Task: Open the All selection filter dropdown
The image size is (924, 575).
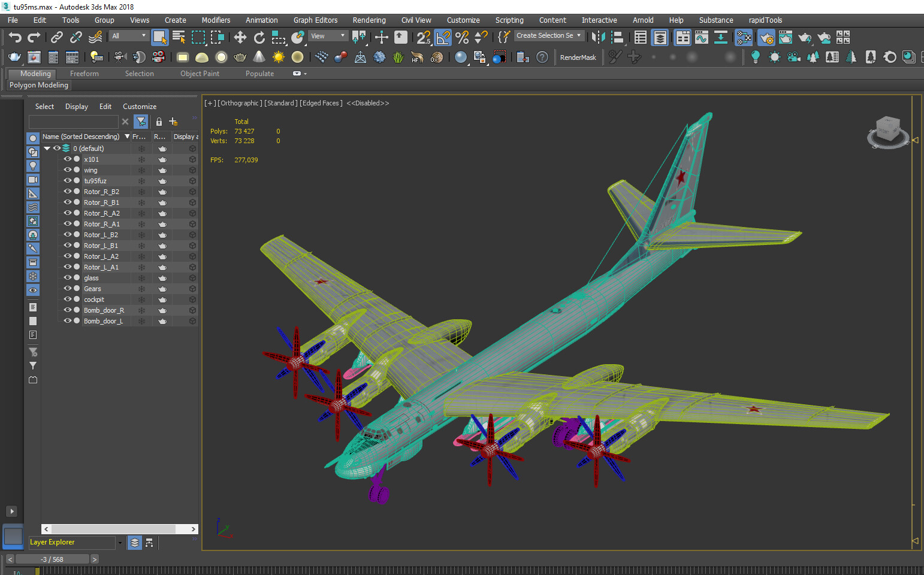Action: (129, 36)
